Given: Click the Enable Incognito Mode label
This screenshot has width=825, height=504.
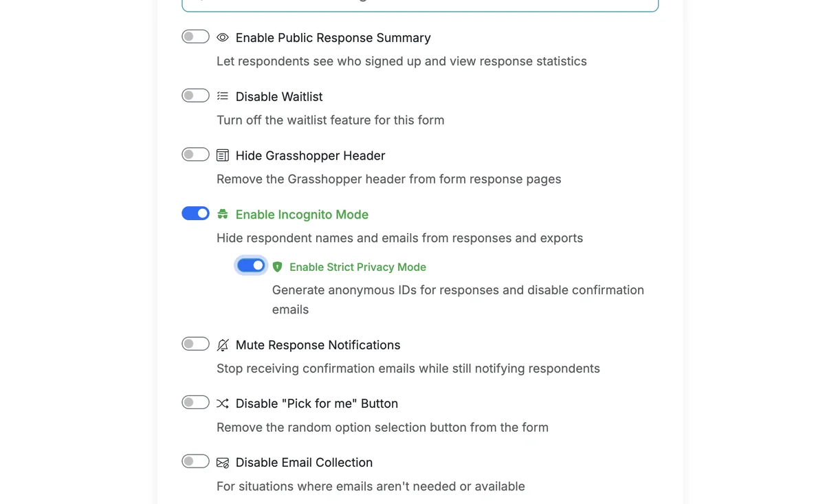Looking at the screenshot, I should 302,215.
